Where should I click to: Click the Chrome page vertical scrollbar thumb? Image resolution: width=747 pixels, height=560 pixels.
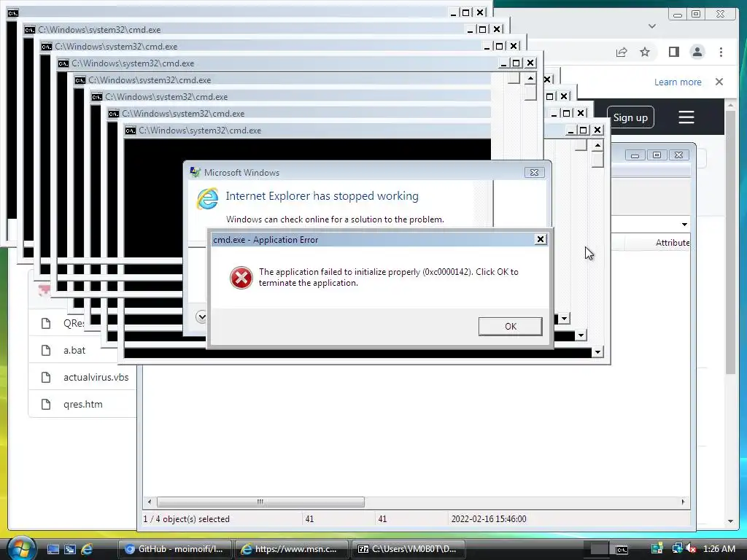731,241
